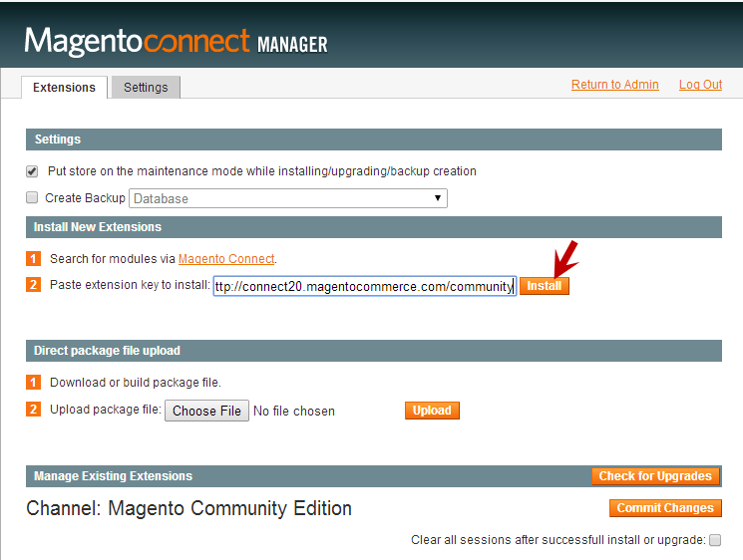Click the Return to Admin link
Image resolution: width=743 pixels, height=560 pixels.
(x=614, y=85)
